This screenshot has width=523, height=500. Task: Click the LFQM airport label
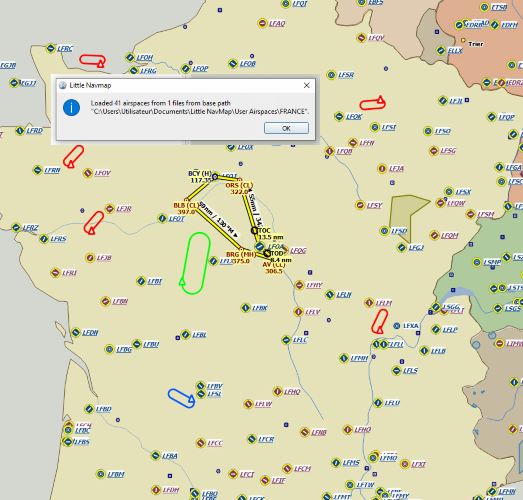(449, 236)
